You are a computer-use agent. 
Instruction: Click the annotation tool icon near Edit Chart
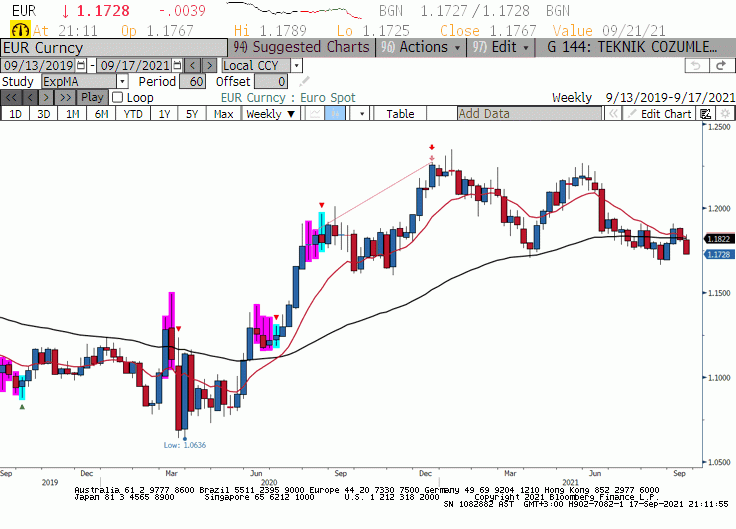[705, 114]
